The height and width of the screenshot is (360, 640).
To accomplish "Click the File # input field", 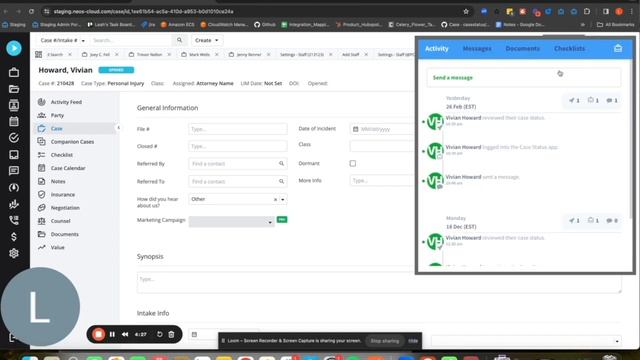I will tap(238, 129).
